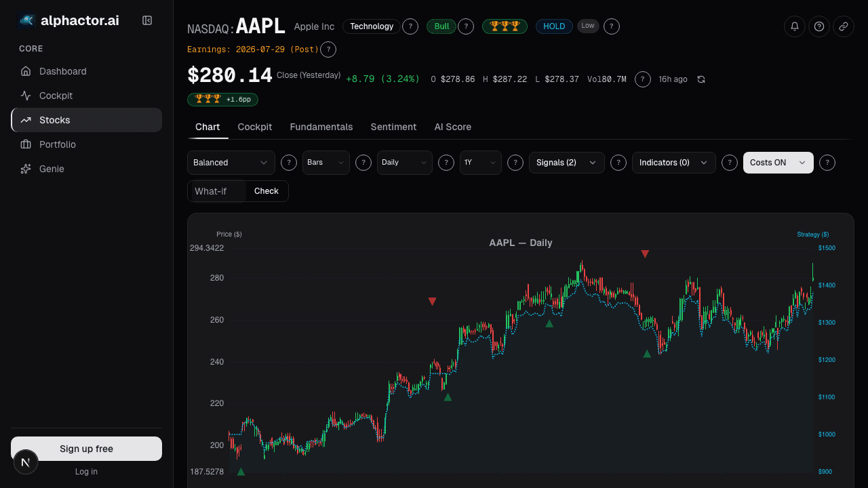
Task: Open the Sentiment tab
Action: coord(393,127)
